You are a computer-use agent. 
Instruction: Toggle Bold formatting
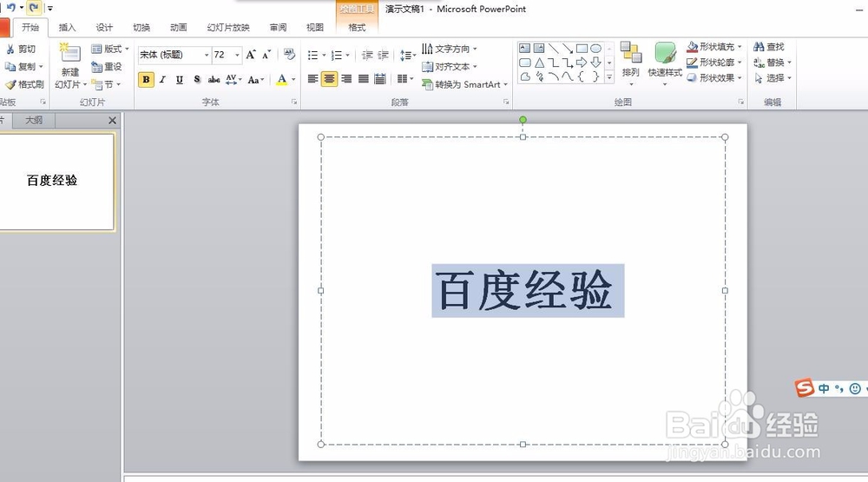pyautogui.click(x=146, y=79)
